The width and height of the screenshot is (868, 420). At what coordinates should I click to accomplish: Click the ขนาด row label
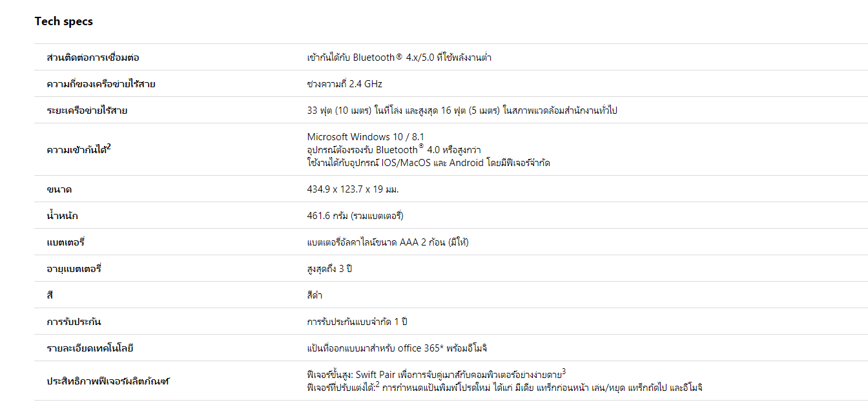(59, 190)
